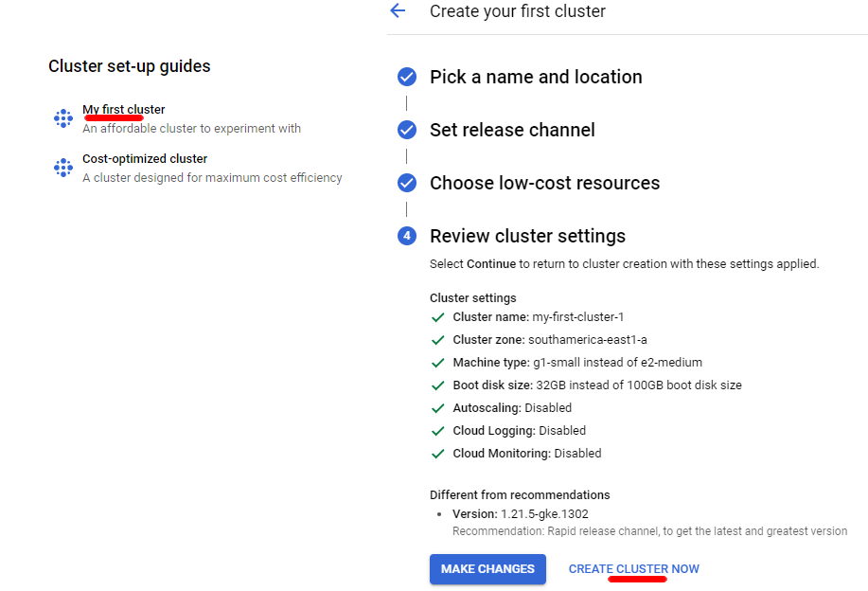The width and height of the screenshot is (868, 591).
Task: Click CREATE CLUSTER NOW
Action: [634, 569]
